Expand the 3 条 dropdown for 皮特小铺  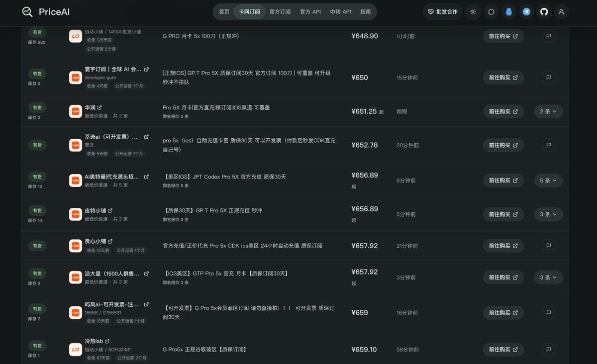click(x=549, y=214)
